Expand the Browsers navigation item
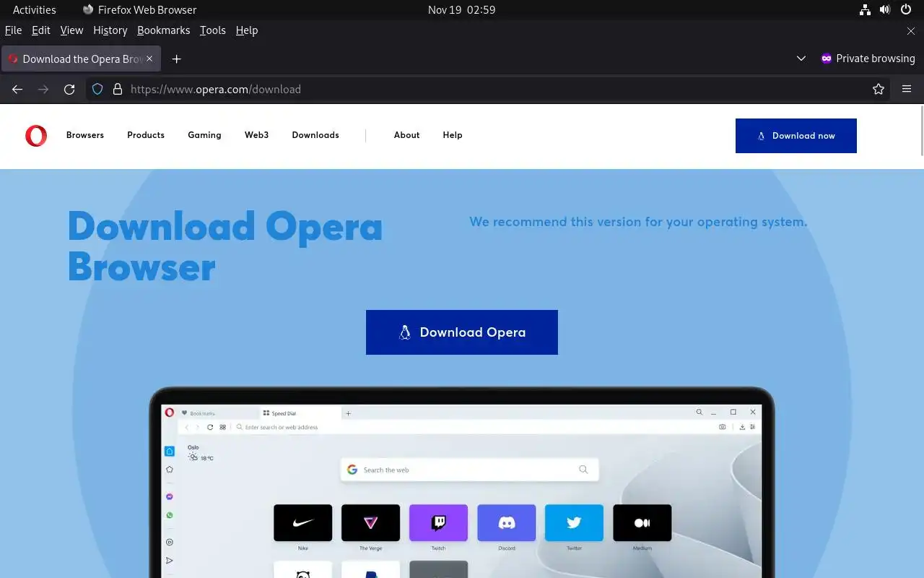924x578 pixels. pyautogui.click(x=85, y=135)
